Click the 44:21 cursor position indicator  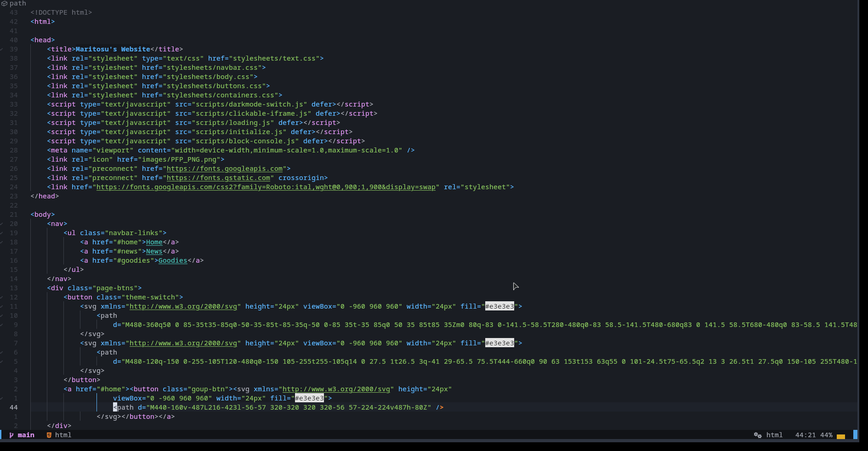(805, 435)
